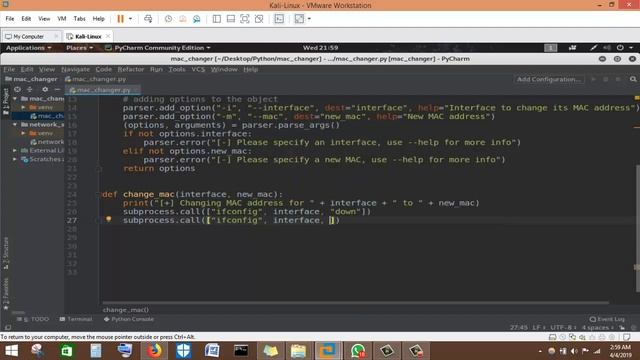Toggle the thumbnail bar view icon

tap(231, 19)
